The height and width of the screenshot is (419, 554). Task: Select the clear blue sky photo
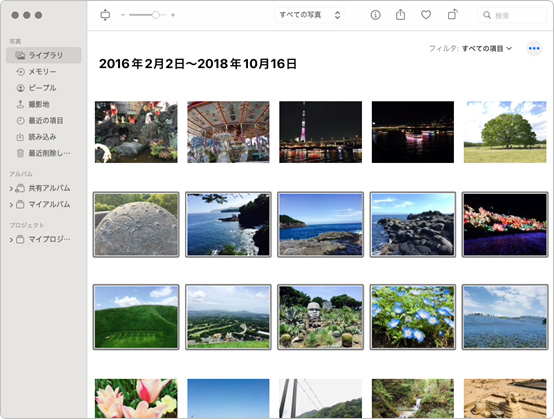pos(228,399)
